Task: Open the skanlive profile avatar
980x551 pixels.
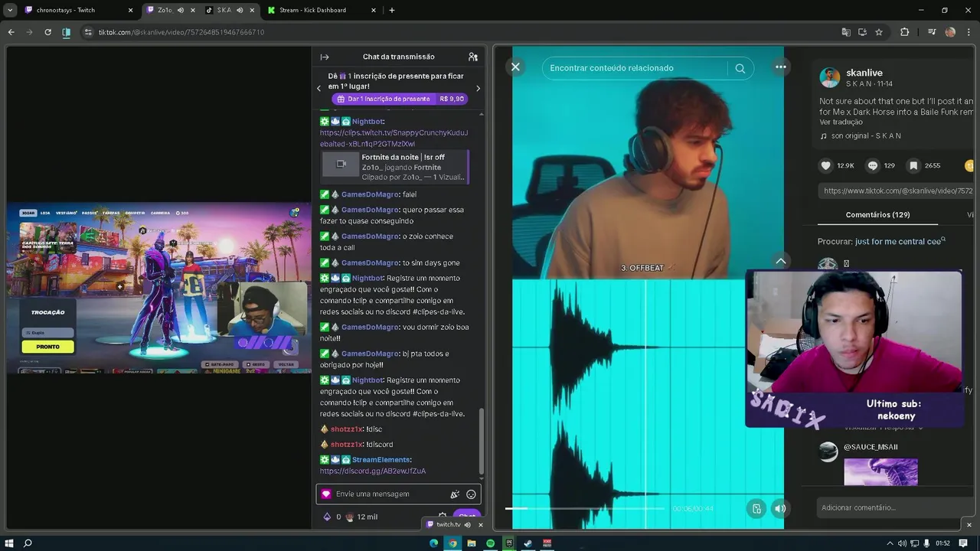Action: pos(829,77)
